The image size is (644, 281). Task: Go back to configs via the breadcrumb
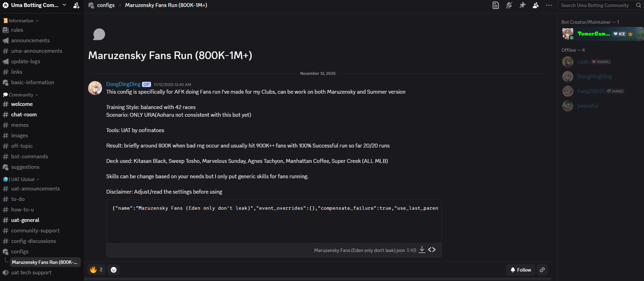[106, 5]
